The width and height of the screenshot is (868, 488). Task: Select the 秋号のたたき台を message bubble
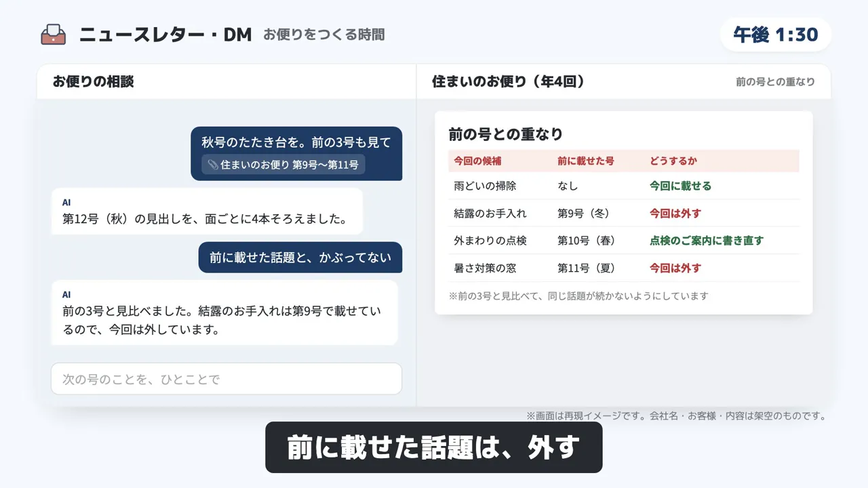coord(296,153)
